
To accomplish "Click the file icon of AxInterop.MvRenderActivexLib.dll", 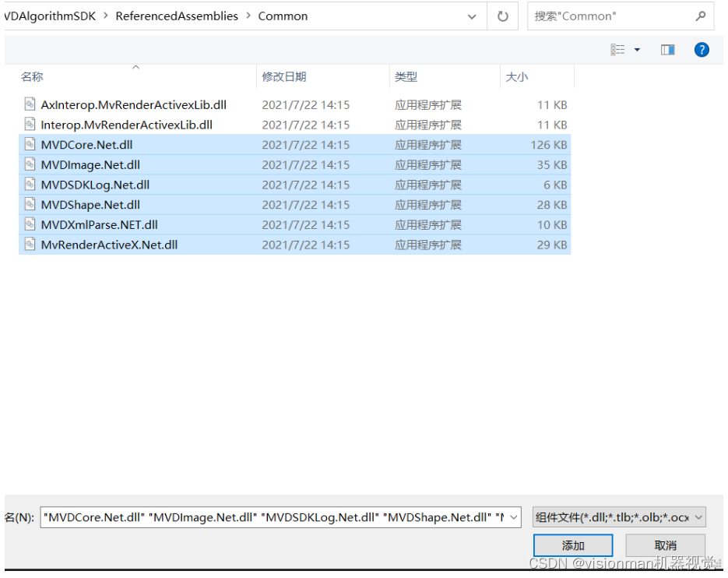I will [x=30, y=104].
